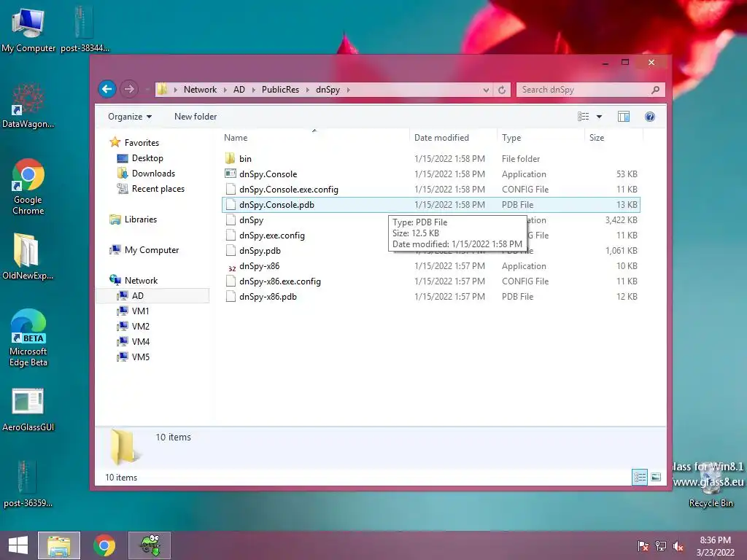Go back using the Back arrow button
This screenshot has height=560, width=747.
pos(107,89)
